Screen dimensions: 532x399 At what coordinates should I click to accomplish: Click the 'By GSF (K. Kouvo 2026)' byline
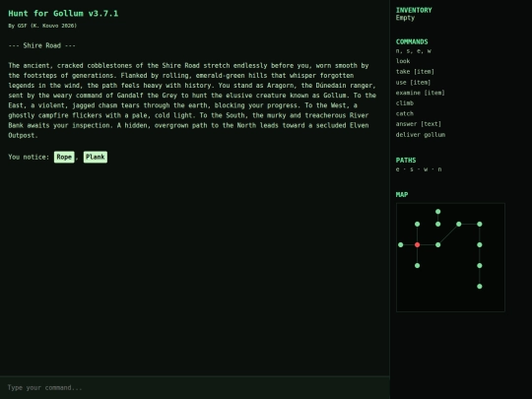42,26
